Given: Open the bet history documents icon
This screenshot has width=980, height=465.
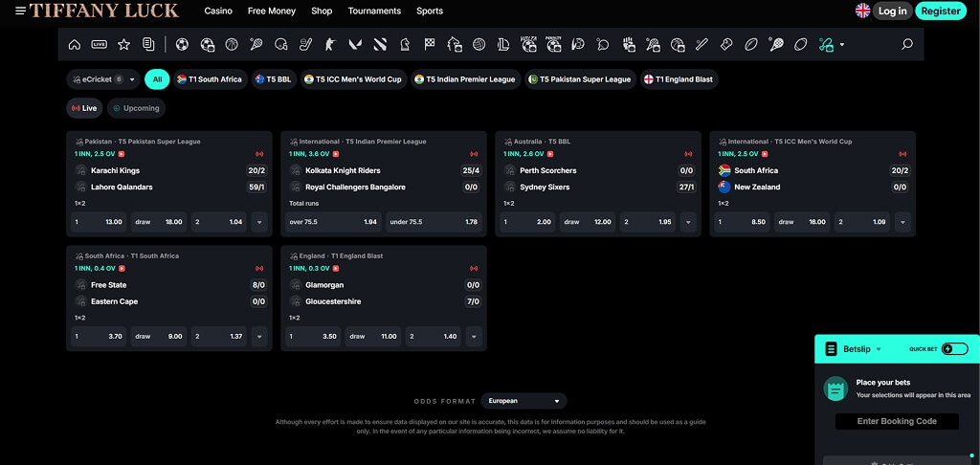Looking at the screenshot, I should tap(148, 44).
